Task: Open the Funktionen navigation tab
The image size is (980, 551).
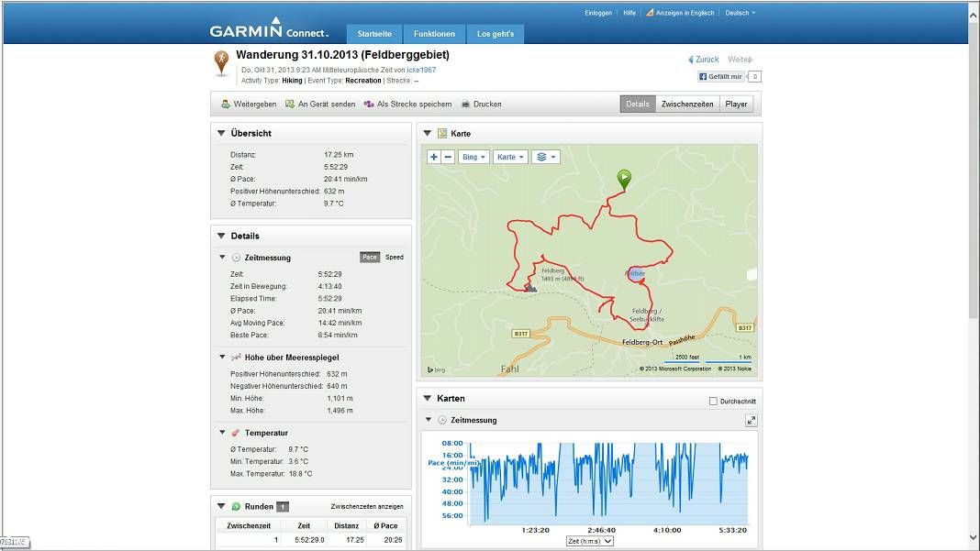Action: (434, 34)
